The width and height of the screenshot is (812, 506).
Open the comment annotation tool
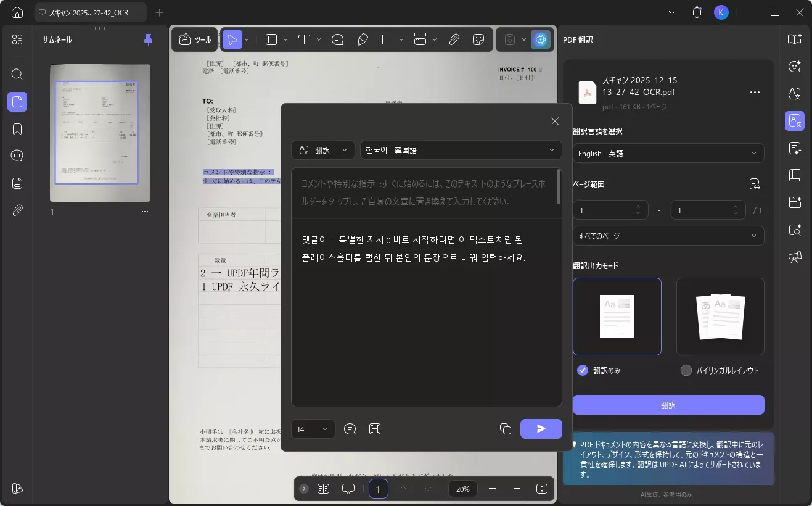click(x=337, y=39)
